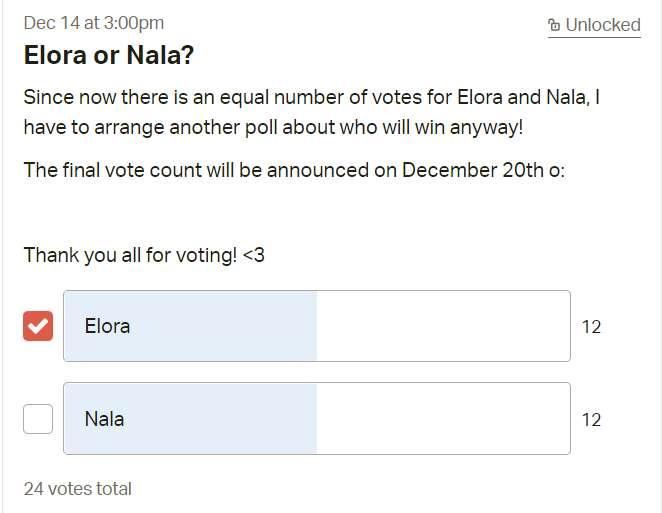662x513 pixels.
Task: Open the Unlocked post status link
Action: 594,25
